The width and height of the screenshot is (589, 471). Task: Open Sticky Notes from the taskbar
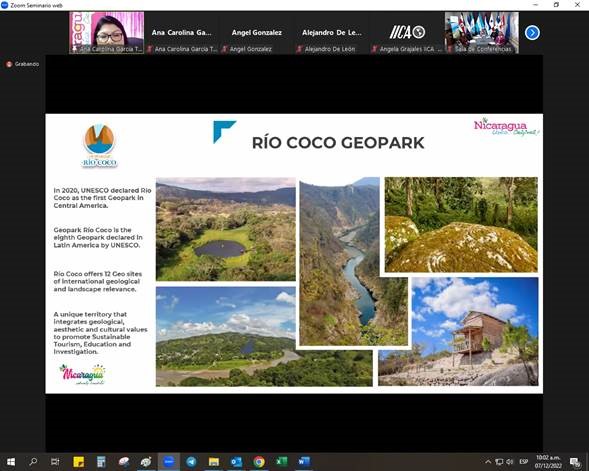pos(79,462)
